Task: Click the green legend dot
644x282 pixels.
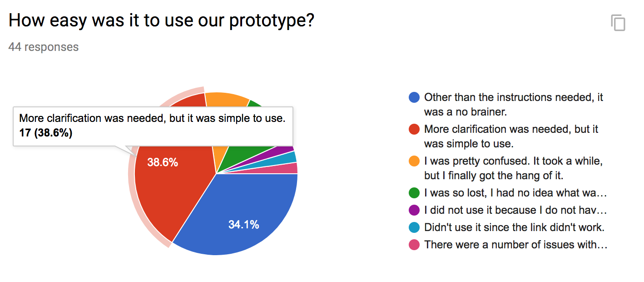Action: point(414,193)
